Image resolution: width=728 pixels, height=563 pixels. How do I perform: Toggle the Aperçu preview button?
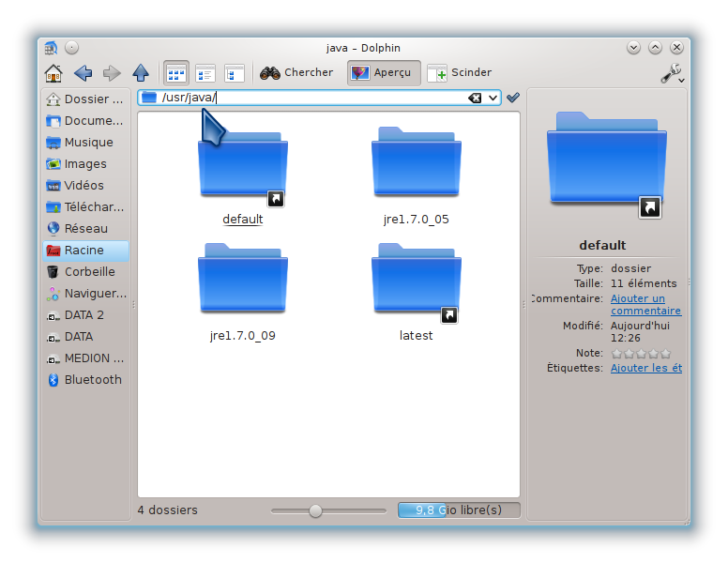point(384,73)
